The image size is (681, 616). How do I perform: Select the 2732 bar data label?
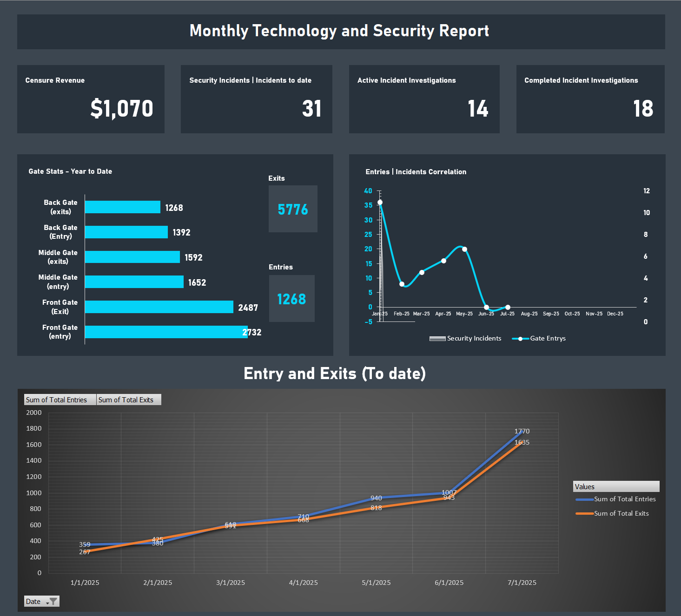click(x=252, y=332)
